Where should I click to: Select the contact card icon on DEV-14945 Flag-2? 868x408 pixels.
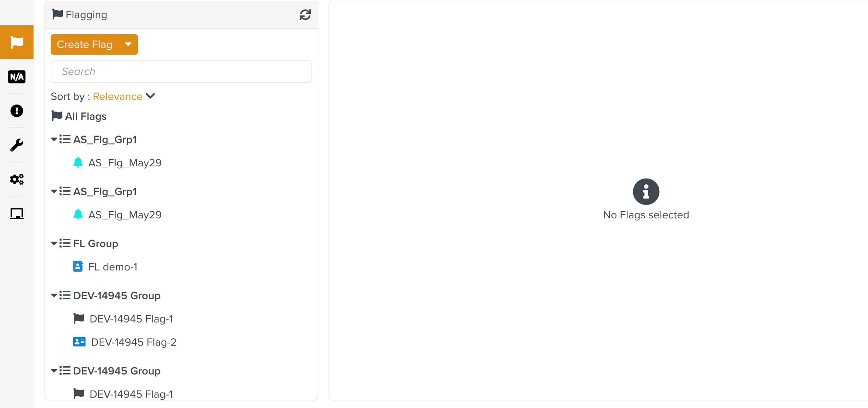[79, 342]
